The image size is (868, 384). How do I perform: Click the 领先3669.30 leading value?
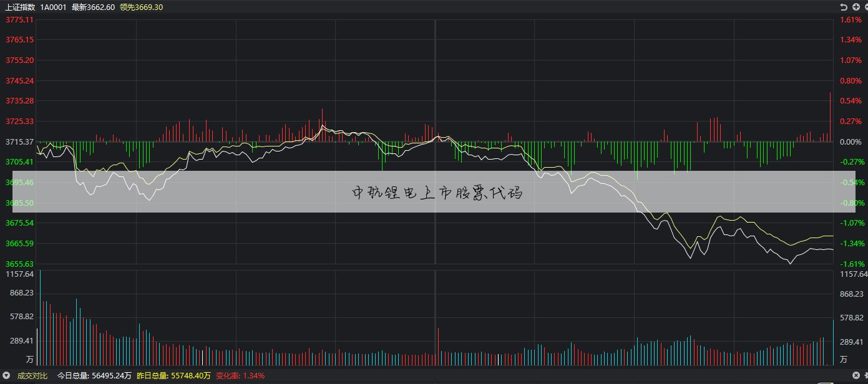(141, 7)
